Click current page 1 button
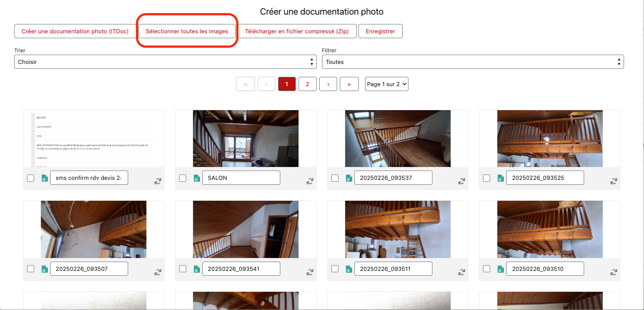644x310 pixels. click(x=287, y=84)
